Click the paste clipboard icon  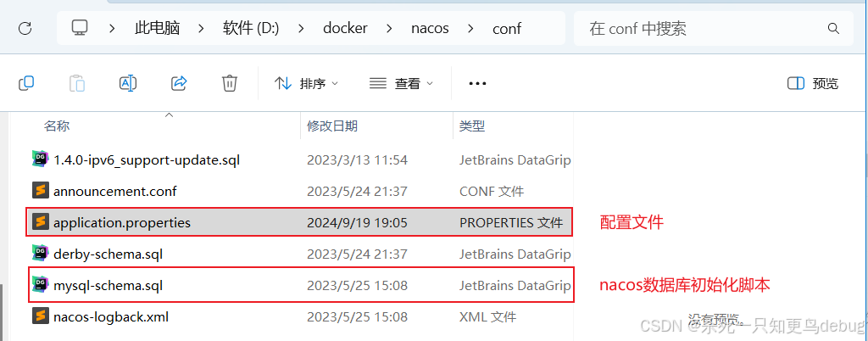tap(77, 84)
